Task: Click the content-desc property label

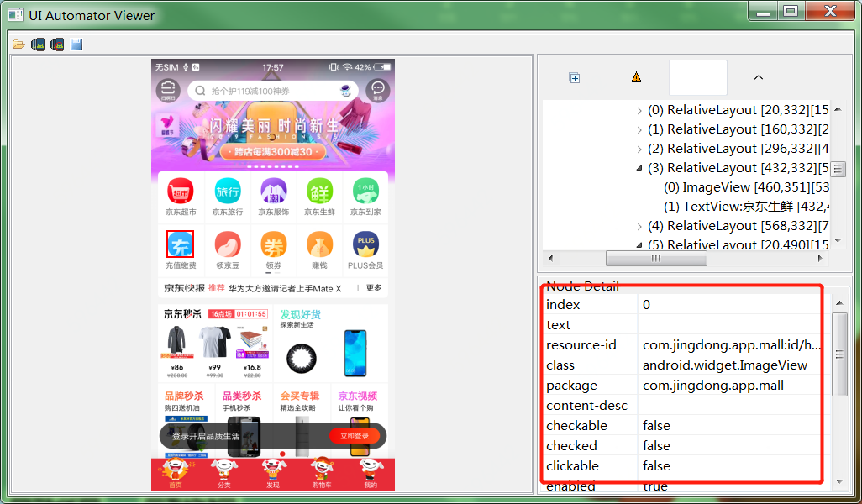Action: [586, 406]
